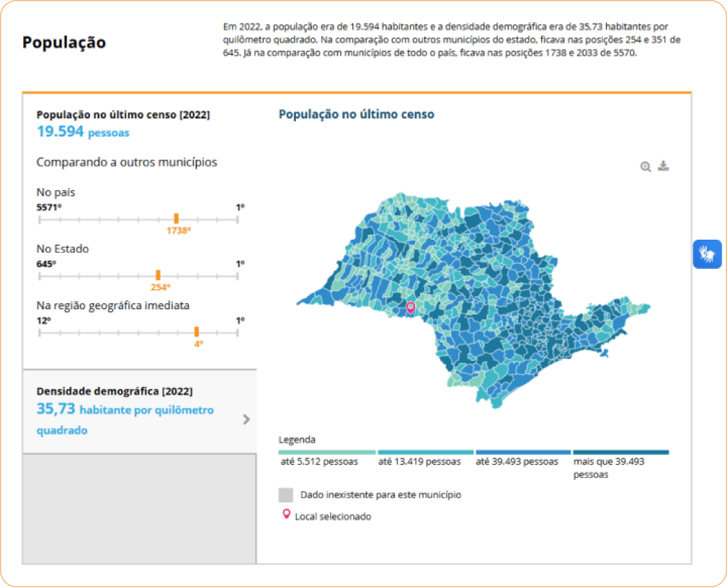727x588 pixels.
Task: Open the VLibras accessibility widget
Action: pyautogui.click(x=707, y=254)
